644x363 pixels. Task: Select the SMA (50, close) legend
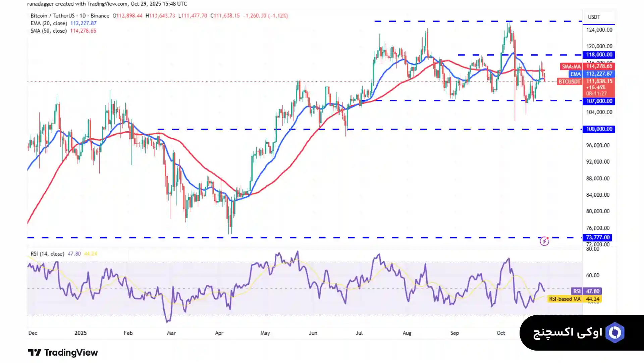(x=49, y=31)
